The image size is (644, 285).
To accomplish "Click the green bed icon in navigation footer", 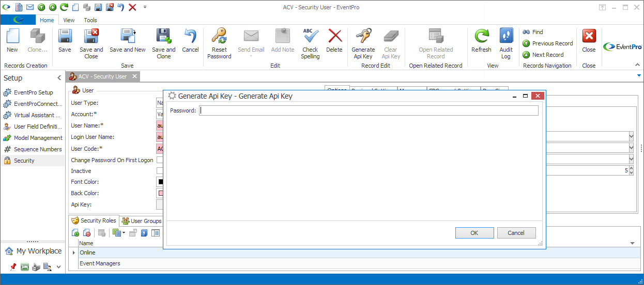I will 24,267.
